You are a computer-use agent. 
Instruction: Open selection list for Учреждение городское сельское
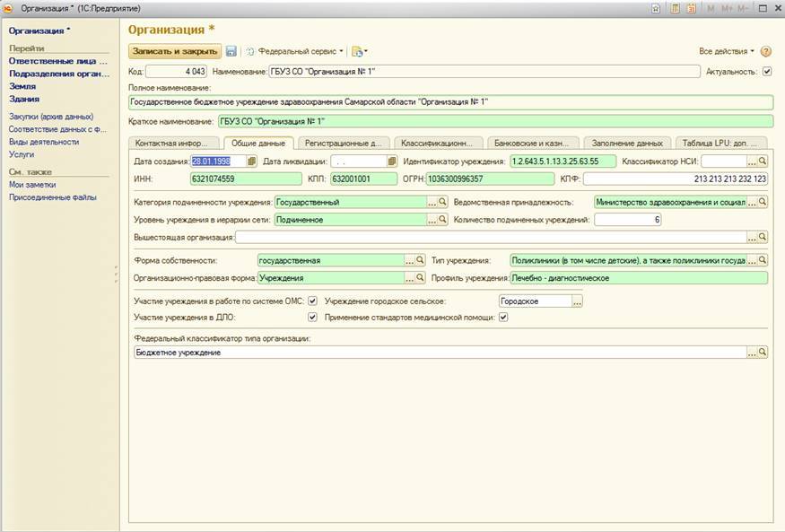577,301
